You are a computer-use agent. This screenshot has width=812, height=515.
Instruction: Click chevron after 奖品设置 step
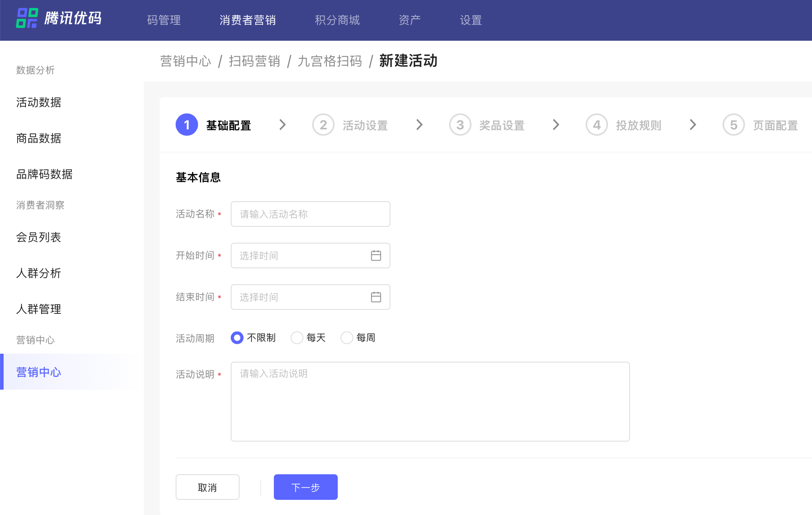pos(556,125)
